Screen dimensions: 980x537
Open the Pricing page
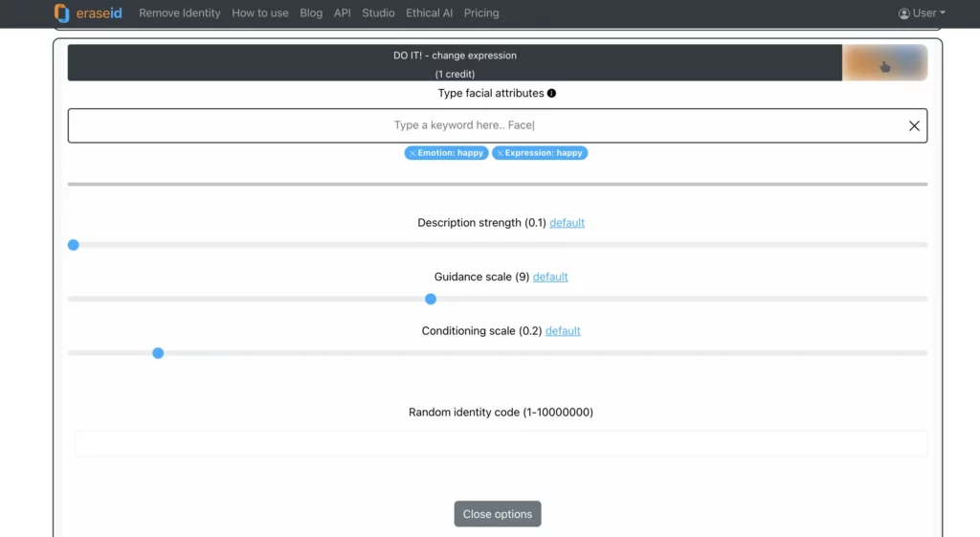[x=481, y=13]
